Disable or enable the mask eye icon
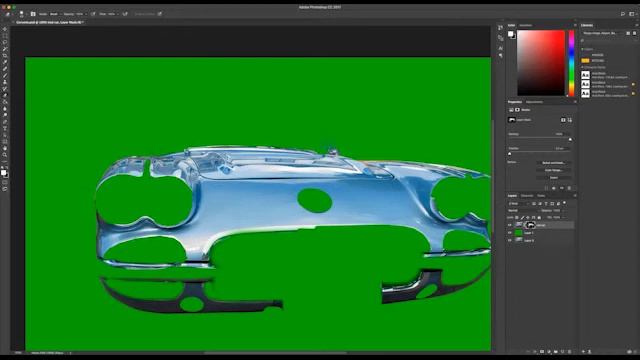Viewport: 640px width, 360px height. tap(562, 188)
